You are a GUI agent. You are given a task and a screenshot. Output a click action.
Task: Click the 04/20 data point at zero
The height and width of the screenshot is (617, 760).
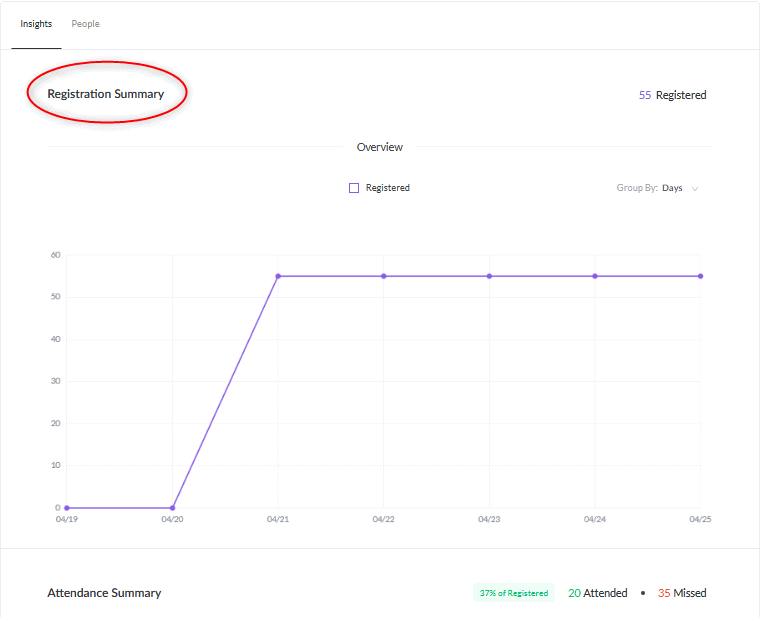[173, 508]
